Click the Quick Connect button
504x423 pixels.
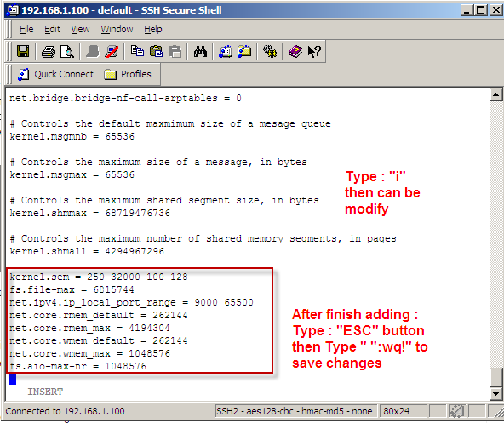pyautogui.click(x=55, y=74)
